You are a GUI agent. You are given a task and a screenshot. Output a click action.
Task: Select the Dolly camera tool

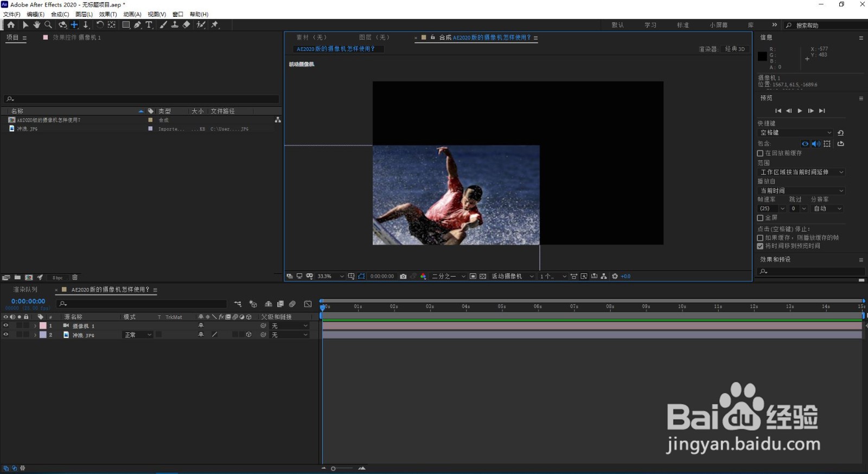point(86,24)
